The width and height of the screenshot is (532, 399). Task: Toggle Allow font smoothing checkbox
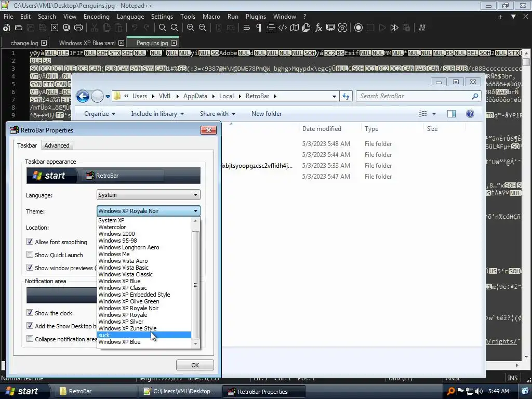click(x=30, y=242)
